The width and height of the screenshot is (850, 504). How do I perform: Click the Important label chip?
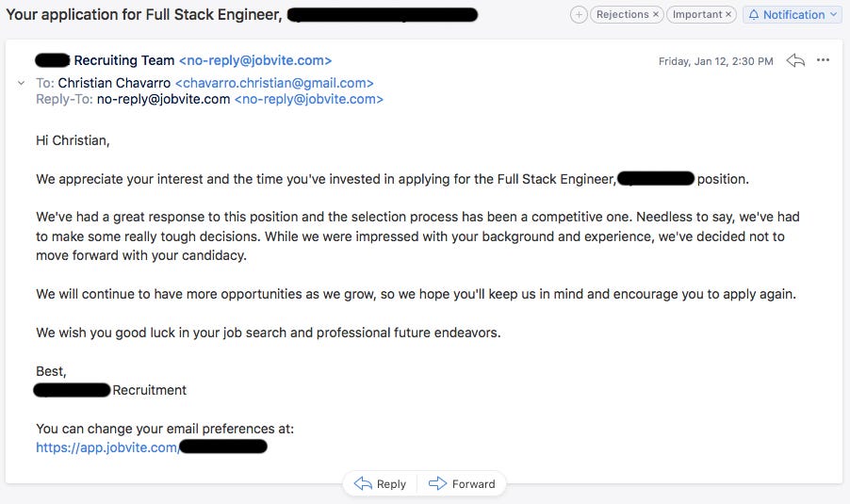(697, 15)
